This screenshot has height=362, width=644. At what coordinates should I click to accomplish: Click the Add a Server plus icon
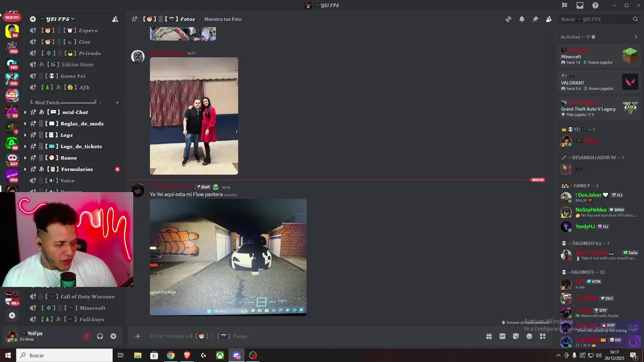pos(12,316)
